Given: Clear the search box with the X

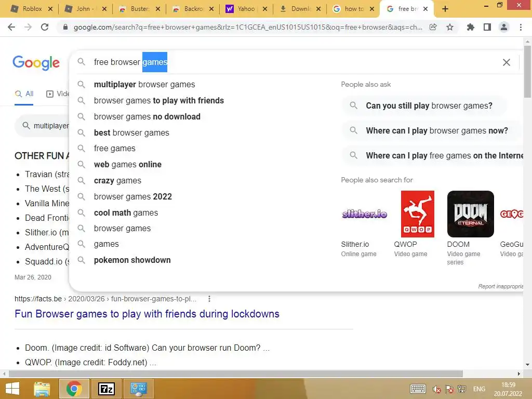Looking at the screenshot, I should point(506,62).
